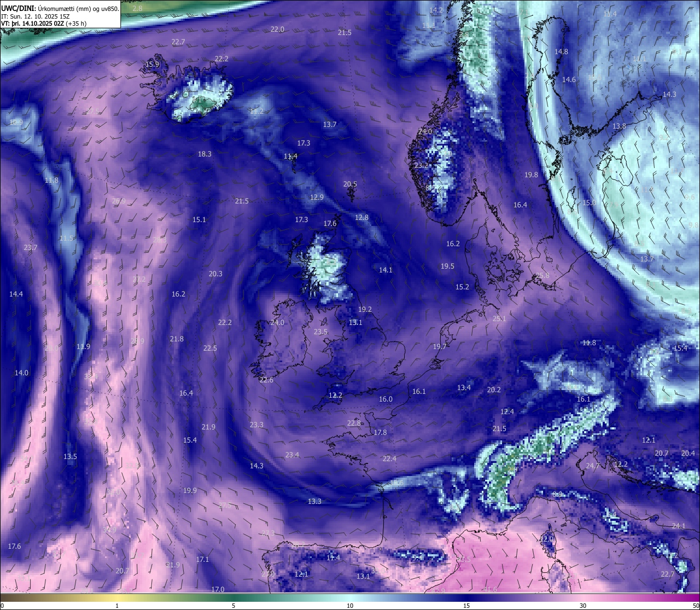The height and width of the screenshot is (610, 700).
Task: Pick the 24.7 value over northern Italy
Action: [593, 466]
